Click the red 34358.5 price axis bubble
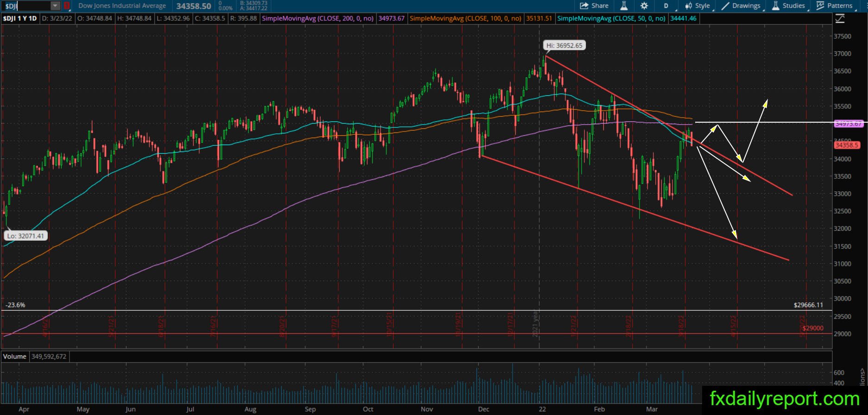Viewport: 868px width, 415px height. [847, 145]
